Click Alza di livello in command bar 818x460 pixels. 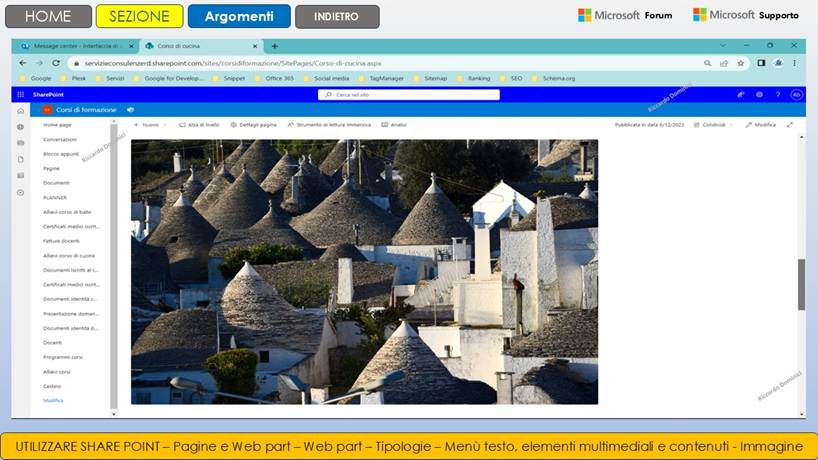[x=199, y=125]
